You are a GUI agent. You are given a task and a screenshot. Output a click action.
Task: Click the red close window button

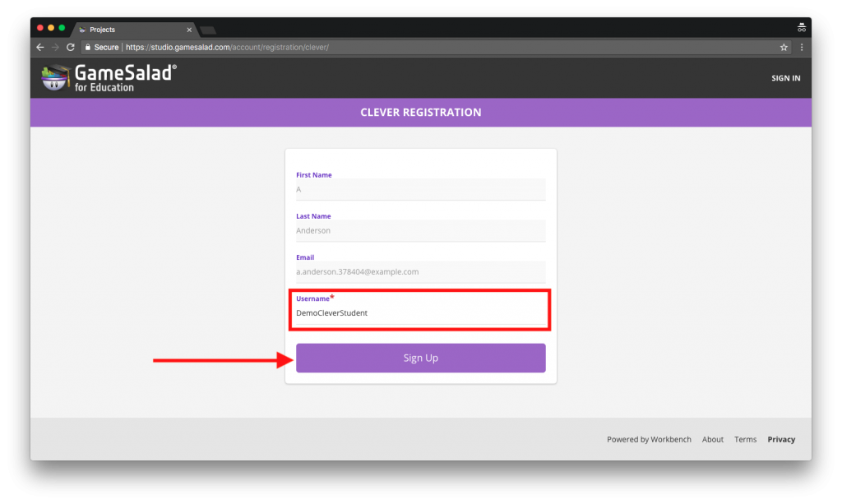(x=40, y=28)
